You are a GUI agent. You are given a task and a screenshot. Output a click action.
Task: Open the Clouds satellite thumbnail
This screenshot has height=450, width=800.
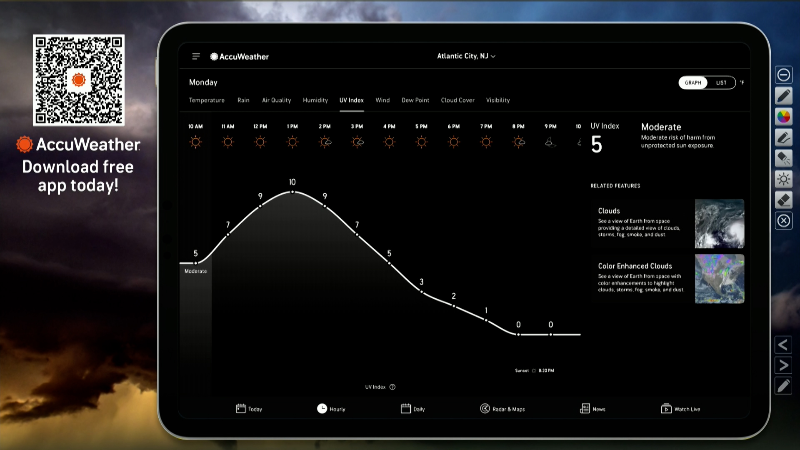click(719, 223)
